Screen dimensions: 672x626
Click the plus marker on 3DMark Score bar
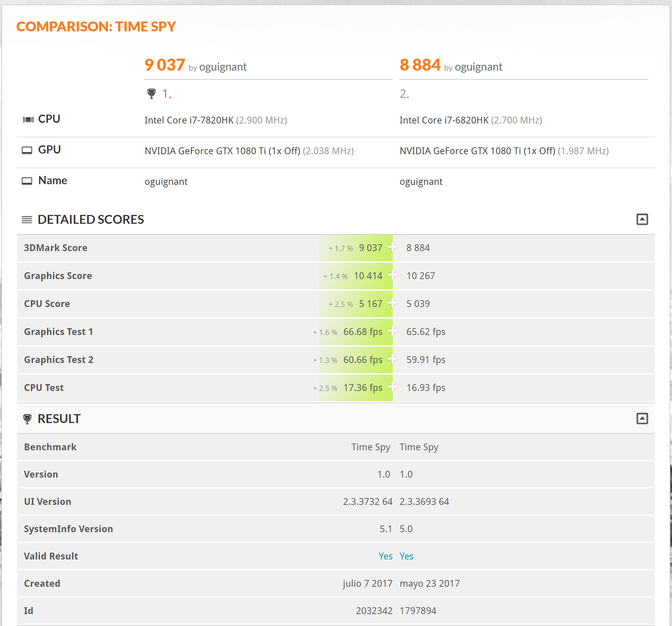point(392,247)
